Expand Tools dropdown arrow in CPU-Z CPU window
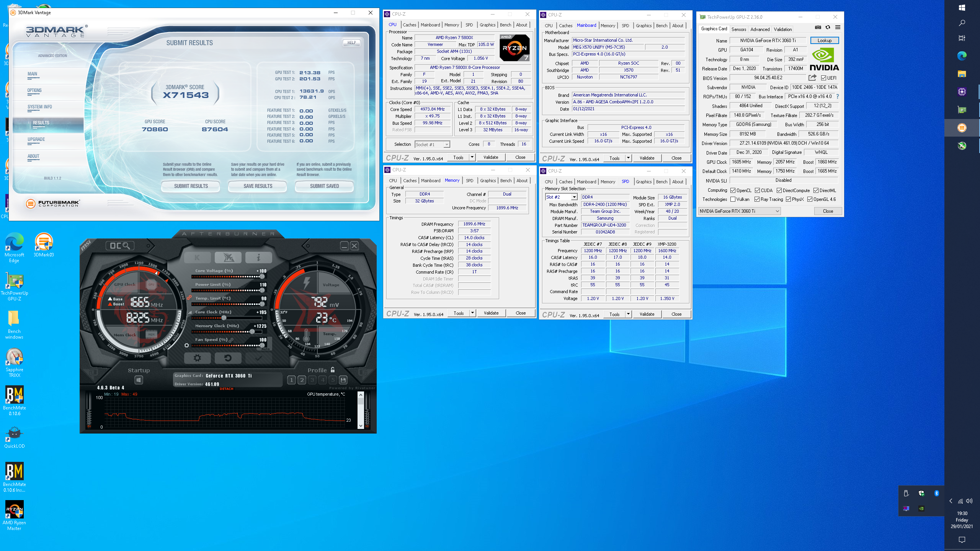980x551 pixels. 472,157
